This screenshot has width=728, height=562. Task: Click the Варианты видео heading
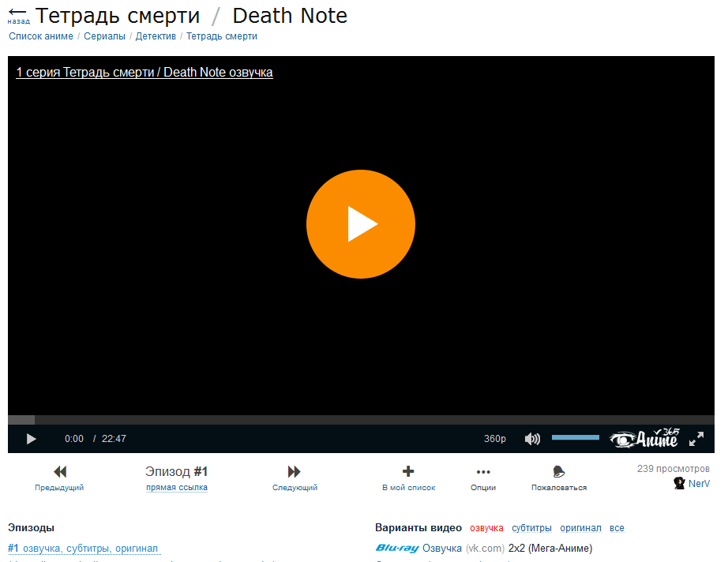coord(418,527)
